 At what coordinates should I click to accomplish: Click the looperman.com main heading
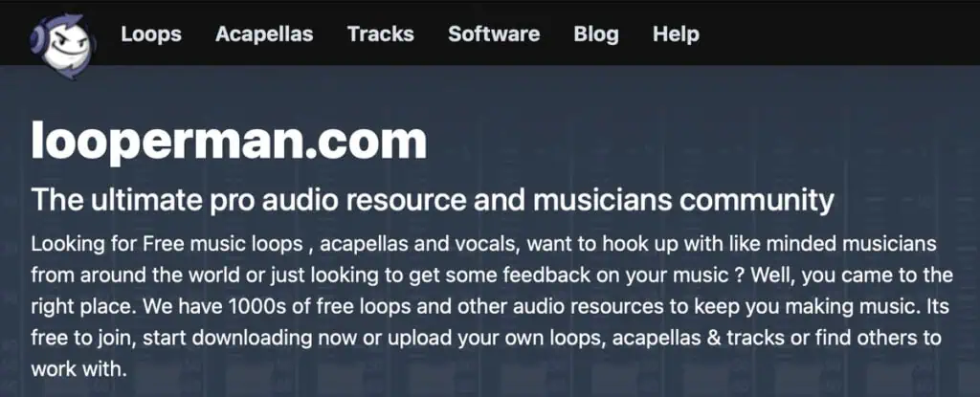229,142
